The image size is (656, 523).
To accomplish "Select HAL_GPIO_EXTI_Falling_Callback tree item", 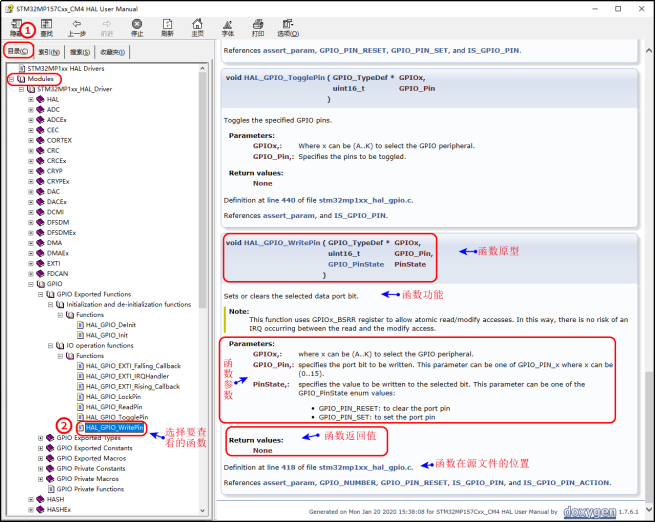I will (133, 366).
